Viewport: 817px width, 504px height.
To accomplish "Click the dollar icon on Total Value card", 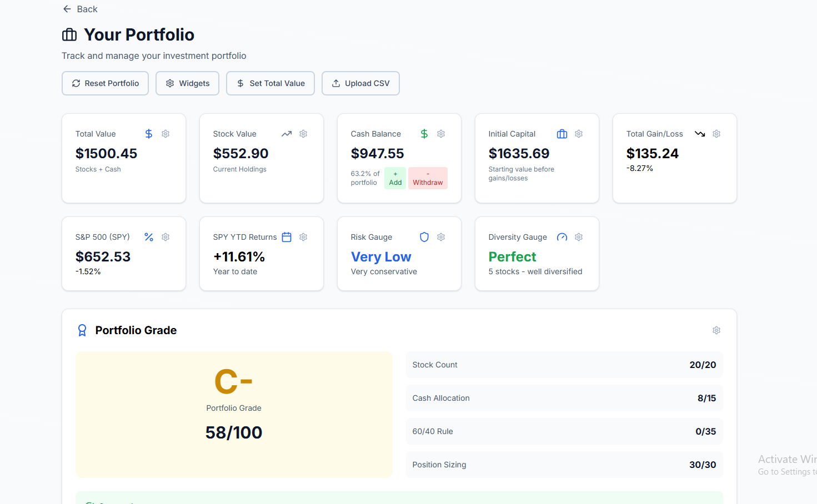I will click(x=148, y=134).
